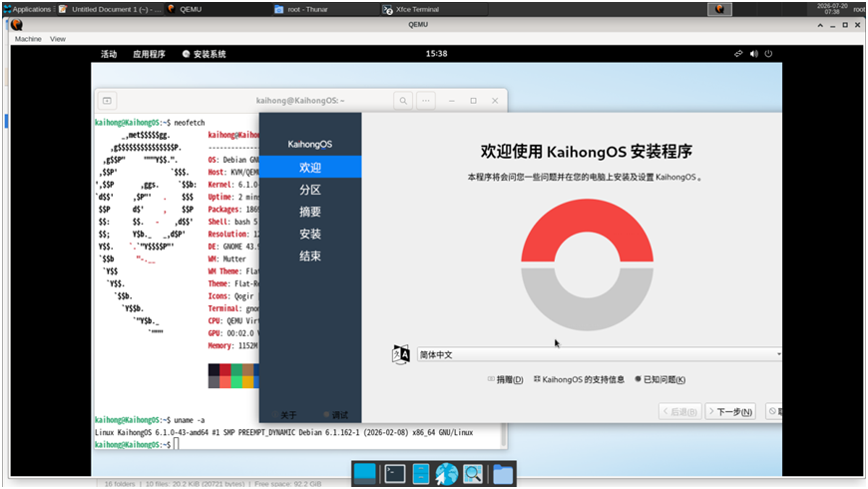Open the web browser globe in the dock
The image size is (868, 489).
click(446, 474)
